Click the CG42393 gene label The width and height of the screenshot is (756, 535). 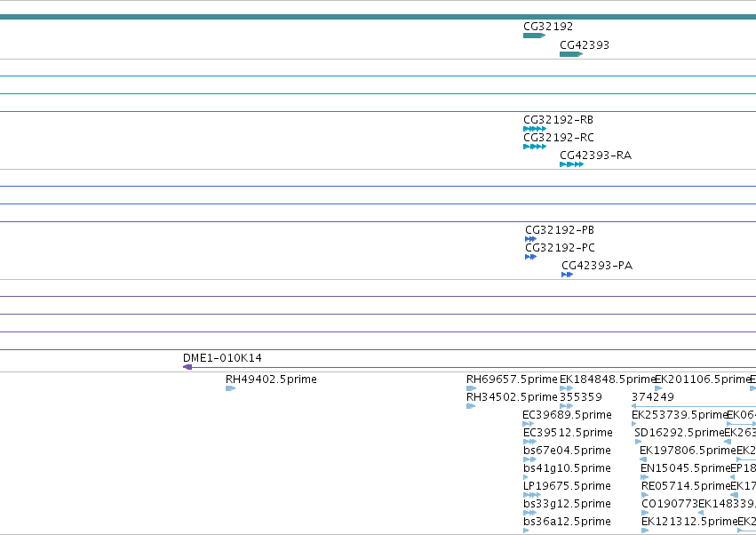click(x=585, y=45)
